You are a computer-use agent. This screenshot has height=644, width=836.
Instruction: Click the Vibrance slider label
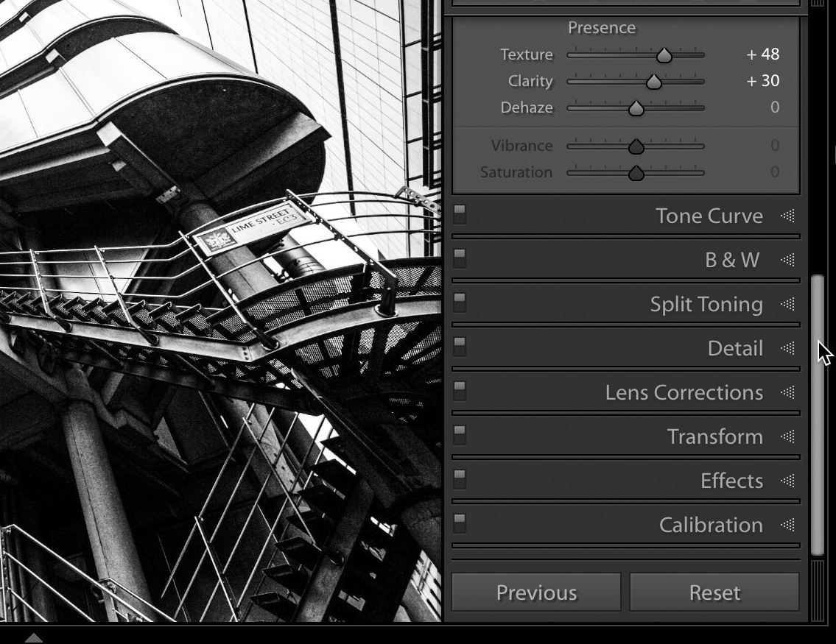(522, 146)
